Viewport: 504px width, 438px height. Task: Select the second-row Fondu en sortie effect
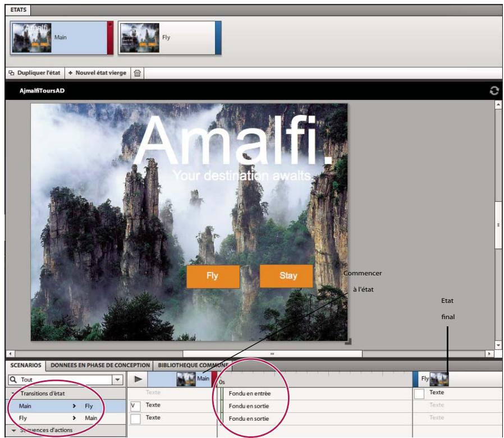pos(249,406)
